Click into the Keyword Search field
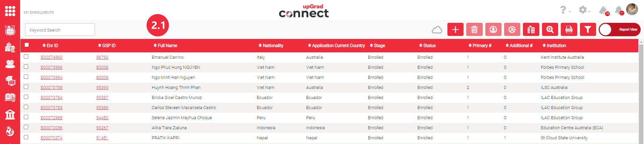This screenshot has height=144, width=644. 60,30
